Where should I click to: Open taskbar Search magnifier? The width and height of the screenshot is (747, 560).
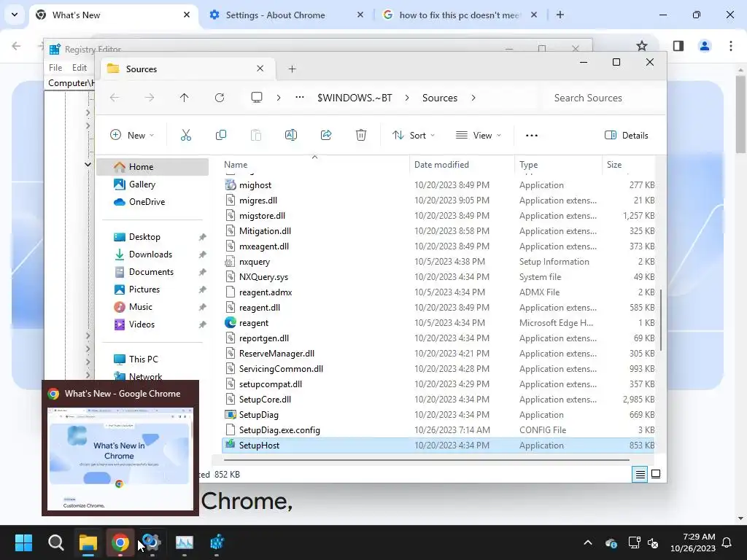pos(55,542)
